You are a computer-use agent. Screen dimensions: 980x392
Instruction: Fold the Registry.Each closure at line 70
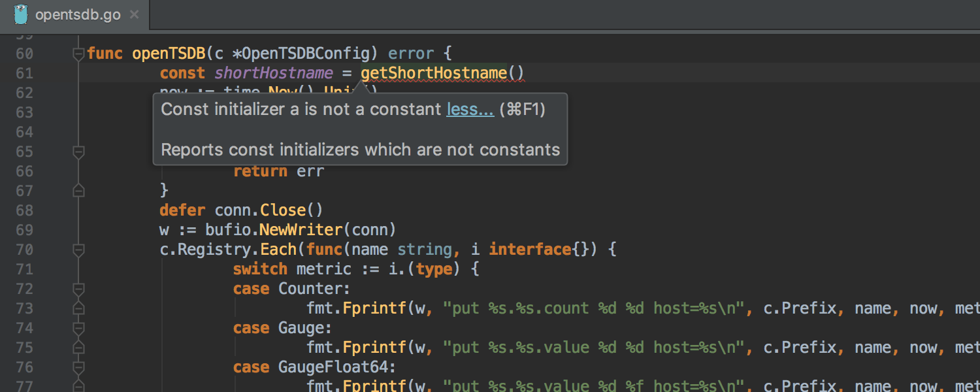point(78,250)
